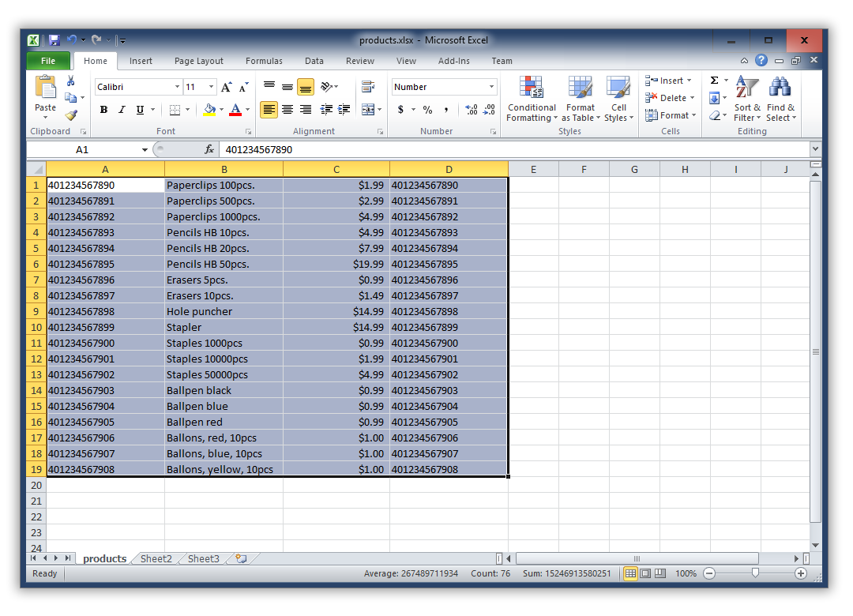Click the Select All corner button

36,169
